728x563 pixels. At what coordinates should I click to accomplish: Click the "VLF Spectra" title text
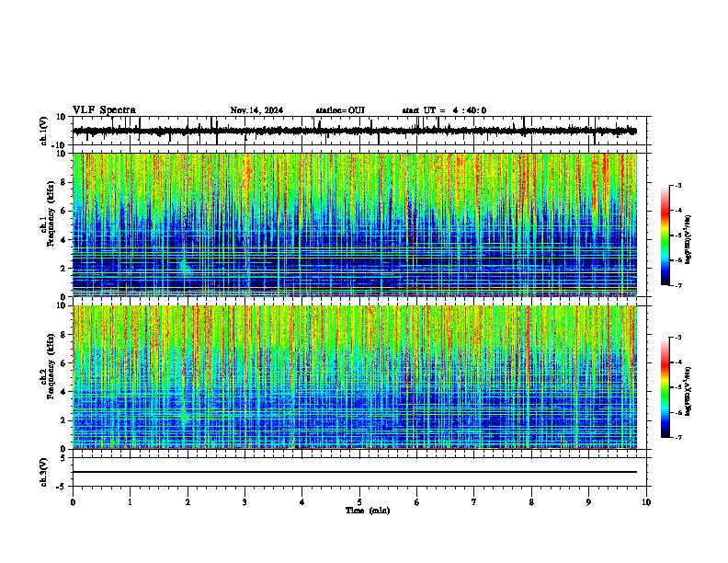[104, 110]
